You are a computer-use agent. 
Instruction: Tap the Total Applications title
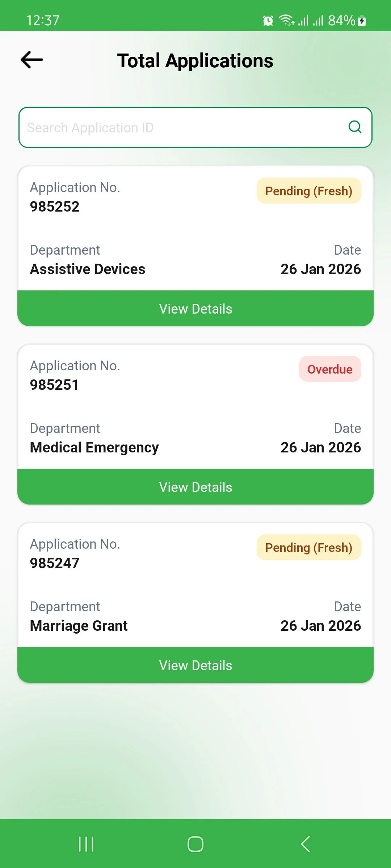(x=195, y=61)
